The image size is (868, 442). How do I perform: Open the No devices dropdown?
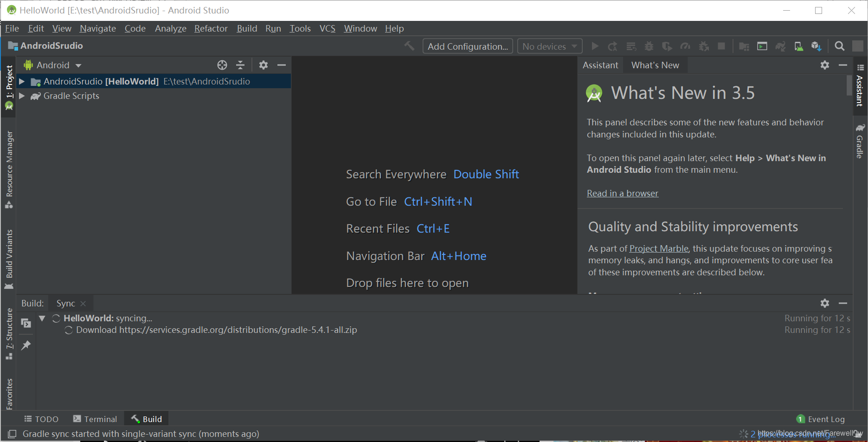[550, 46]
